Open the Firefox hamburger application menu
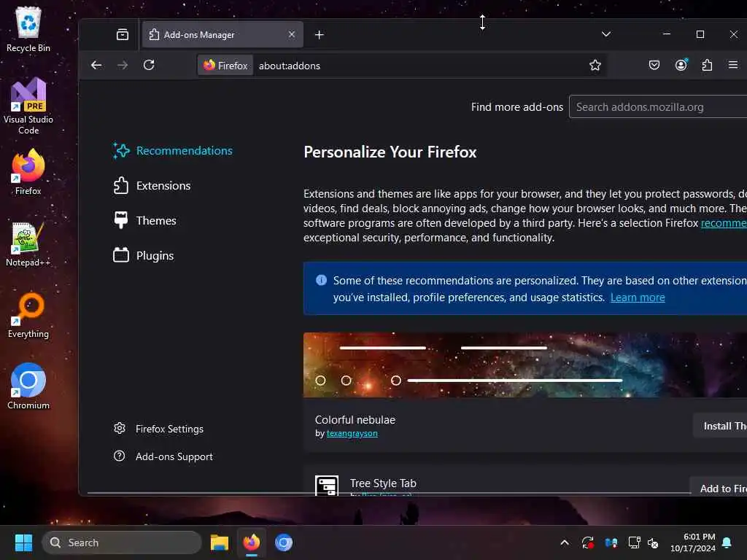The image size is (747, 560). (x=732, y=65)
